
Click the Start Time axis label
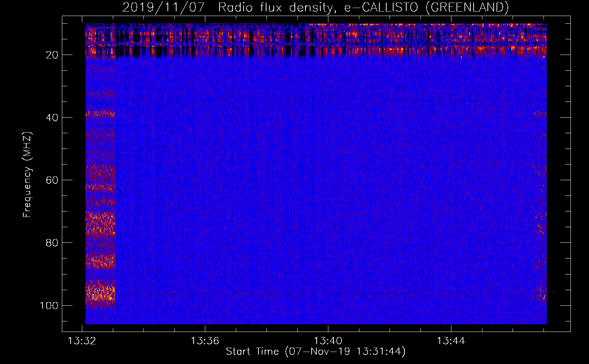tap(316, 352)
